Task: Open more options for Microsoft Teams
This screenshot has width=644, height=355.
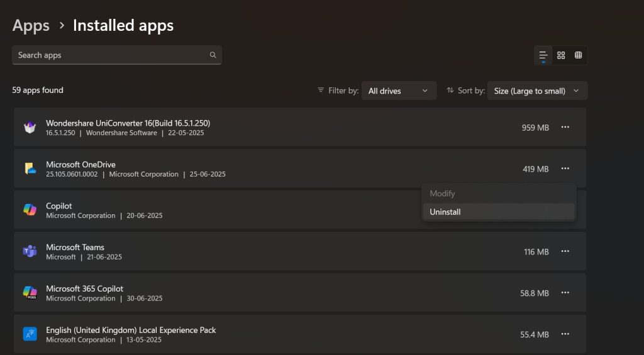Action: tap(565, 251)
